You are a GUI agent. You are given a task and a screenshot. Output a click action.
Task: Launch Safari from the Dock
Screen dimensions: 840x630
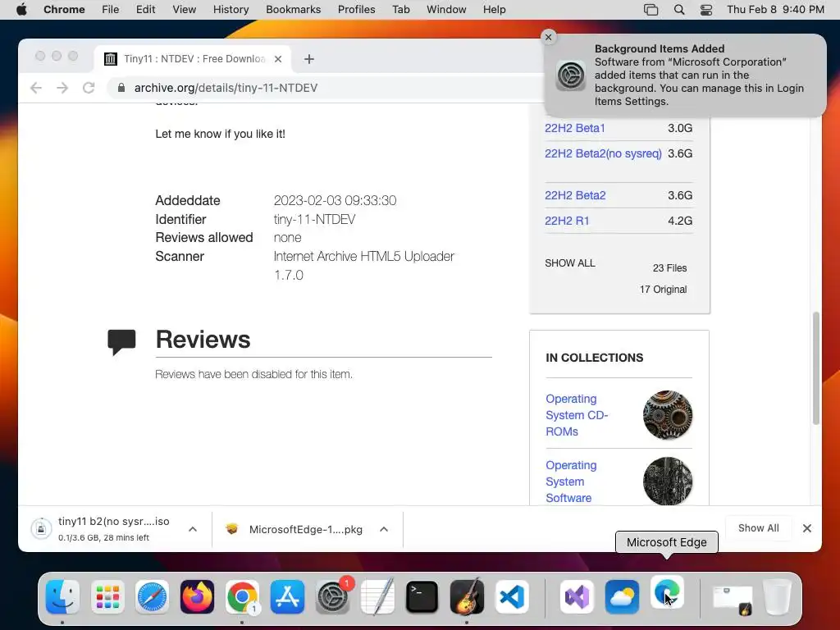click(x=152, y=596)
